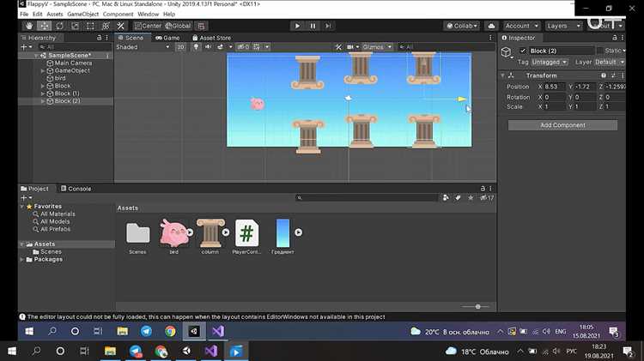Image resolution: width=644 pixels, height=361 pixels.
Task: Open the Component menu
Action: pyautogui.click(x=118, y=14)
